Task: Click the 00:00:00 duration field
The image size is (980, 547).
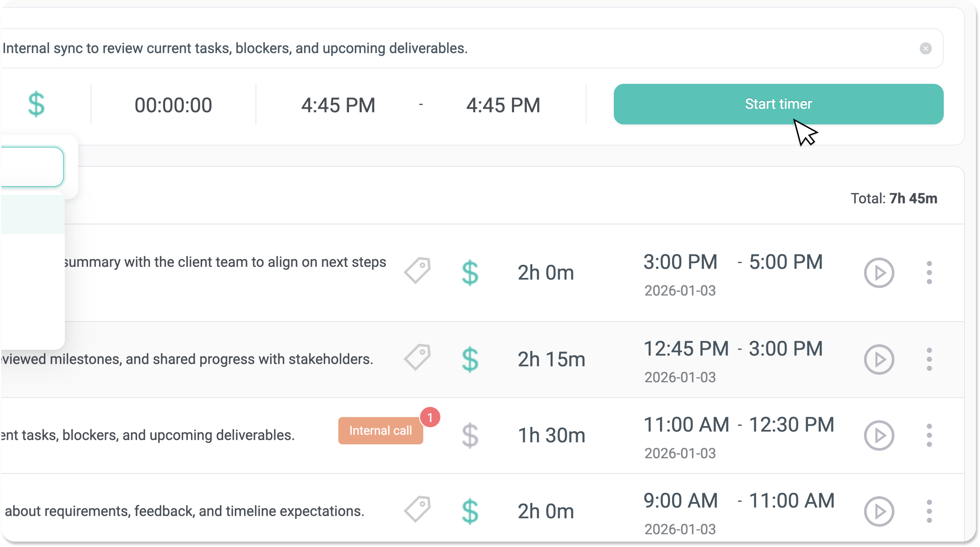Action: point(173,105)
